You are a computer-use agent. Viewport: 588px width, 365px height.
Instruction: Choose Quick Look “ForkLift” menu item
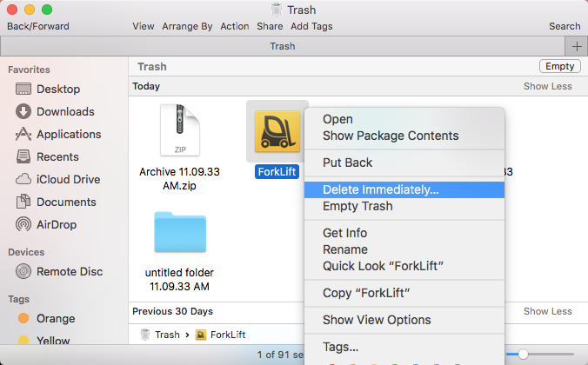[x=404, y=266]
